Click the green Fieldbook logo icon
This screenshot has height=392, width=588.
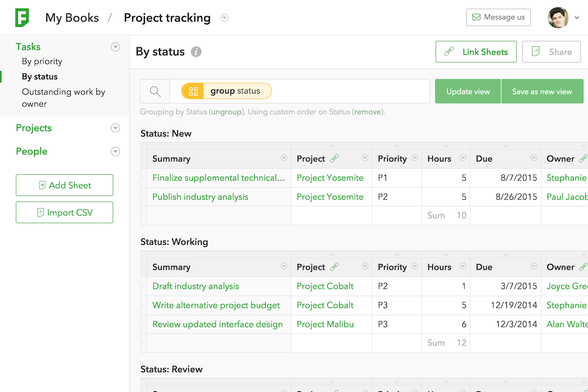click(22, 17)
